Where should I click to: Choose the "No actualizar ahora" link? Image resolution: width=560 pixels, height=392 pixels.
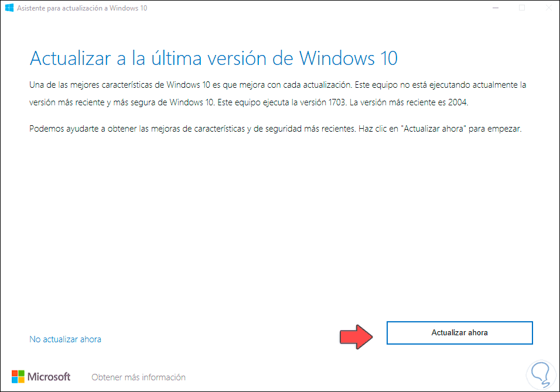[65, 339]
